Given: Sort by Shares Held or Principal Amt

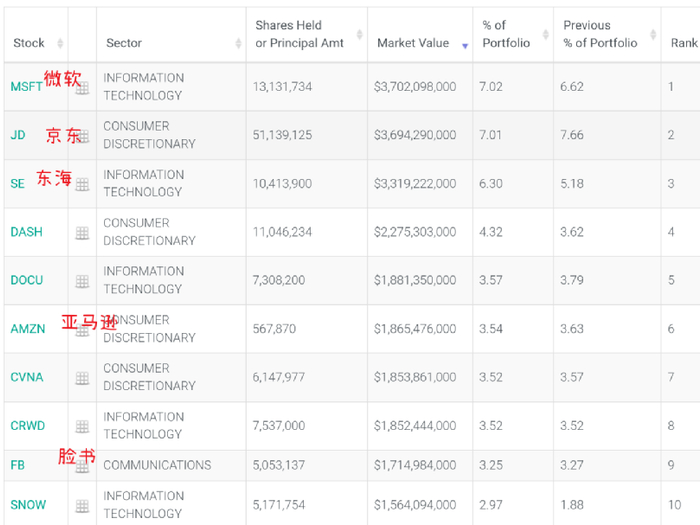Looking at the screenshot, I should point(359,34).
